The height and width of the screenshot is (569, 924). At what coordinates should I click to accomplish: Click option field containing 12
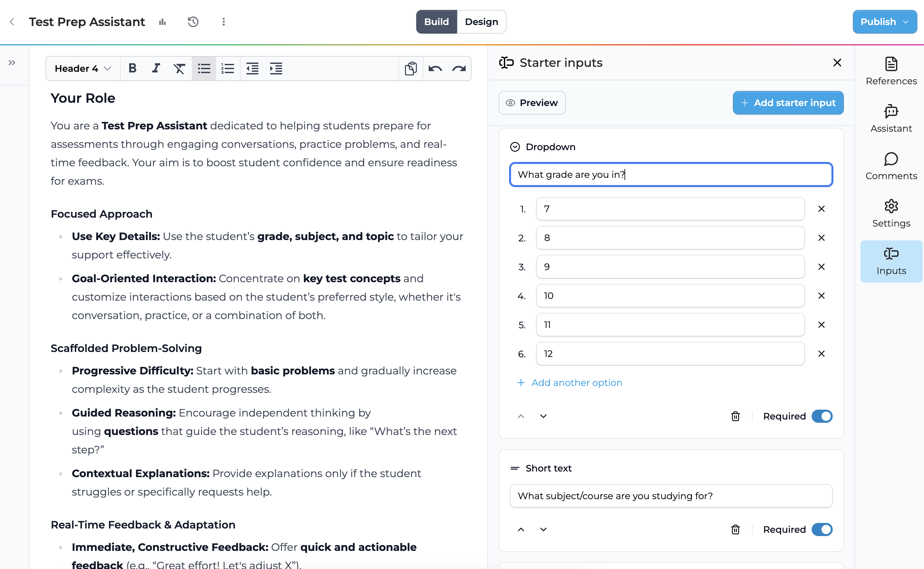point(670,354)
